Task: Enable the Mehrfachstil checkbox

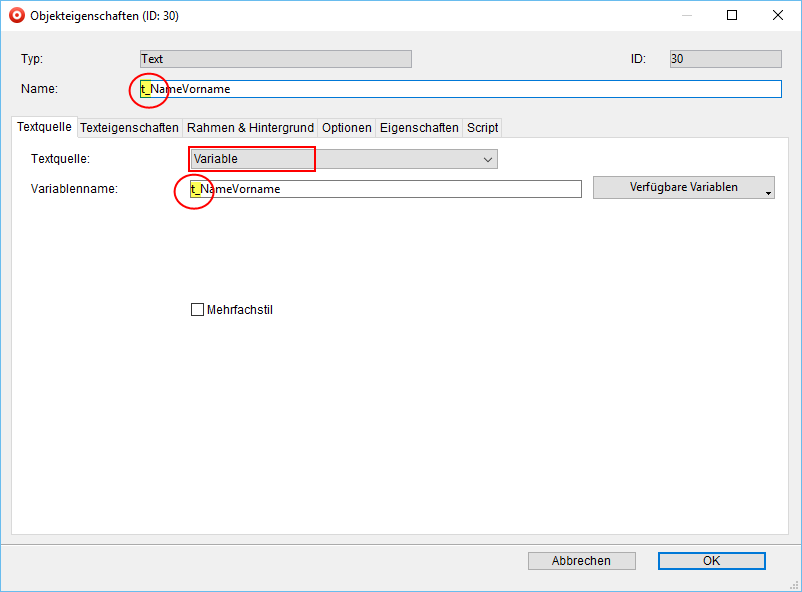Action: (197, 310)
